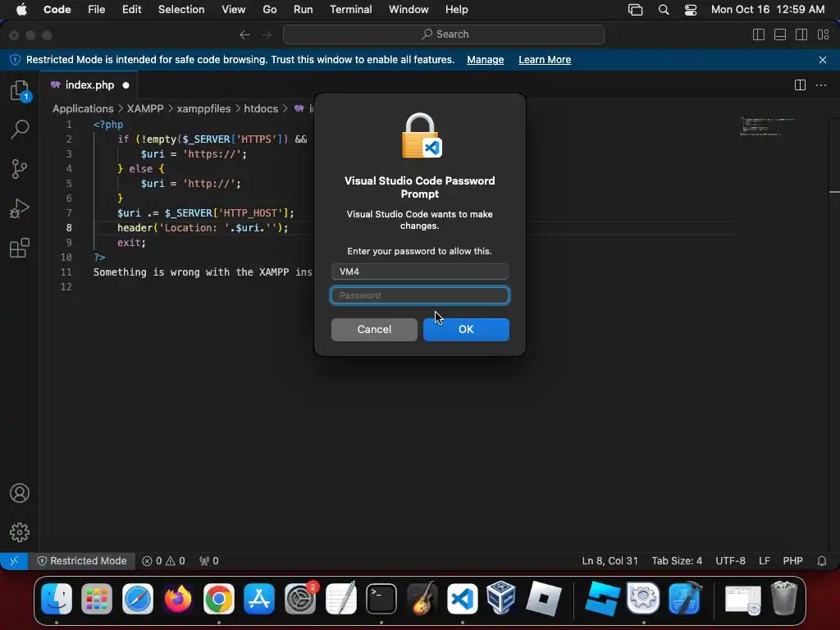Click the Learn More link
Viewport: 840px width, 630px height.
[545, 60]
